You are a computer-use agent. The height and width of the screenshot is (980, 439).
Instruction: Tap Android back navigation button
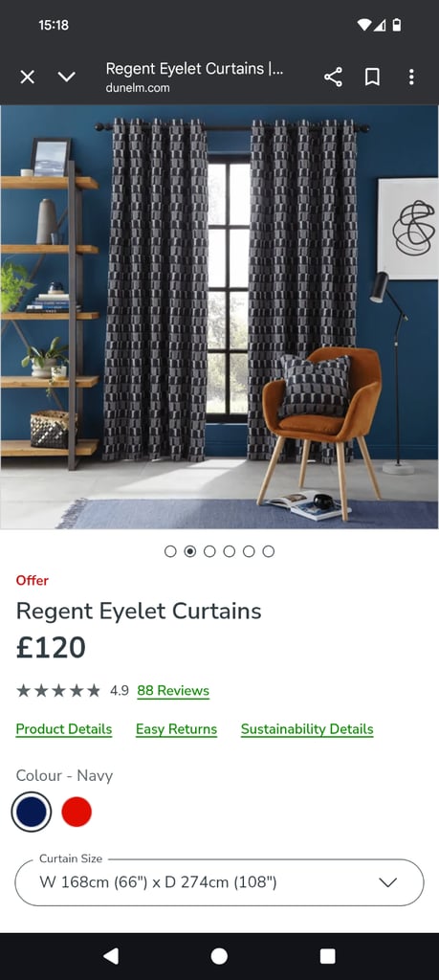(111, 956)
